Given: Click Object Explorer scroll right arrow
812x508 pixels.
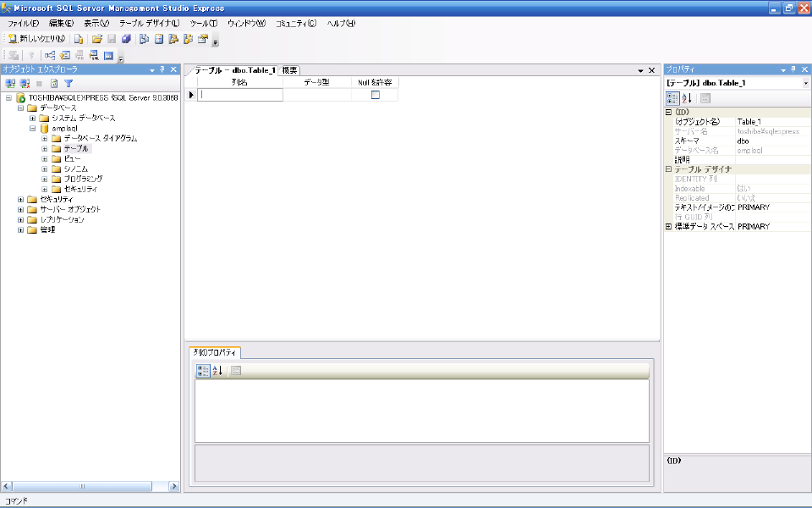Looking at the screenshot, I should pyautogui.click(x=174, y=486).
